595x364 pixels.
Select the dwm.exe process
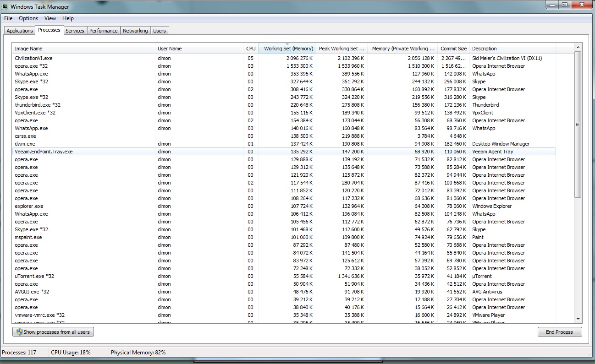284,144
